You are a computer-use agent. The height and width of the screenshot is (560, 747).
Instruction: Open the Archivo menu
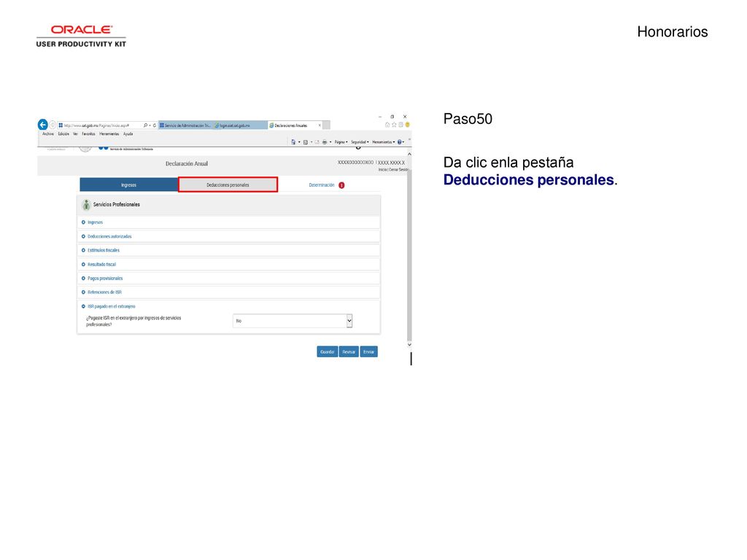48,134
